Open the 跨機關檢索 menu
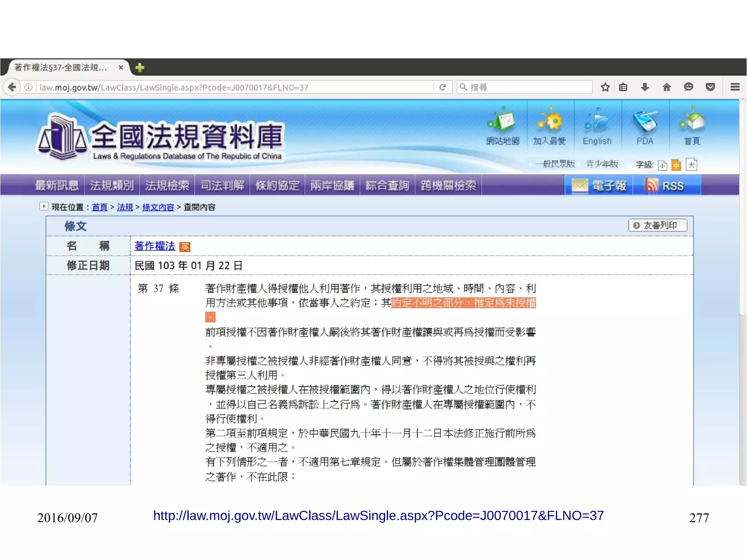 [x=448, y=185]
